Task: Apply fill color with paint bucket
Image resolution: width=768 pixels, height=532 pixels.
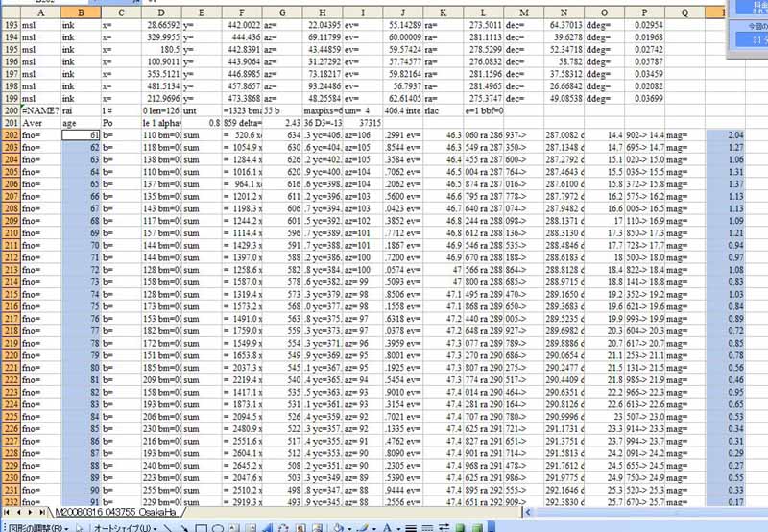Action: tap(339, 528)
